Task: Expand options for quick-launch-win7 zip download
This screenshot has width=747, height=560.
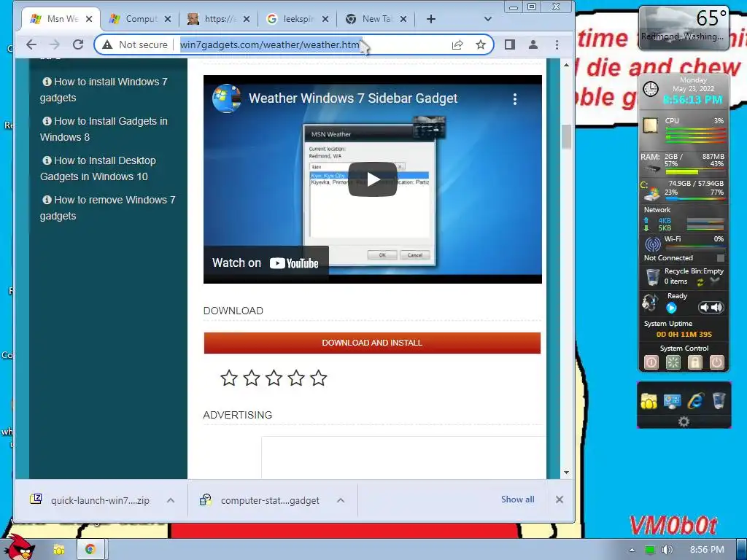Action: (171, 500)
